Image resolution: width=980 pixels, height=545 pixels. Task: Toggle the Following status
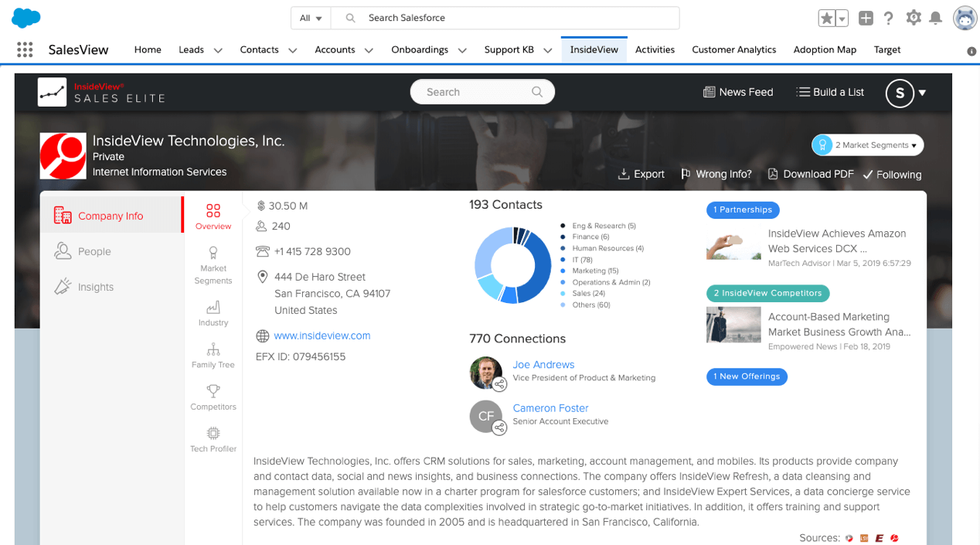pos(892,175)
